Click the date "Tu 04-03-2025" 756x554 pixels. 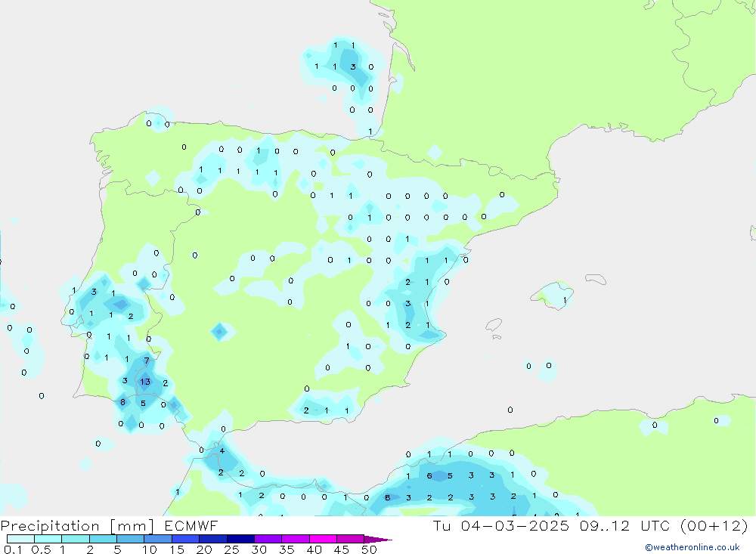point(501,525)
